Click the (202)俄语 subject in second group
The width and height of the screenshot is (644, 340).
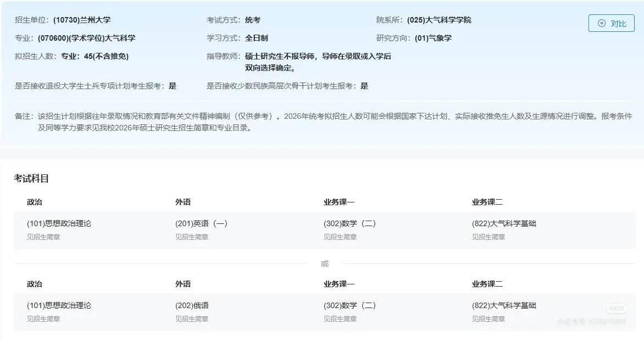click(194, 305)
